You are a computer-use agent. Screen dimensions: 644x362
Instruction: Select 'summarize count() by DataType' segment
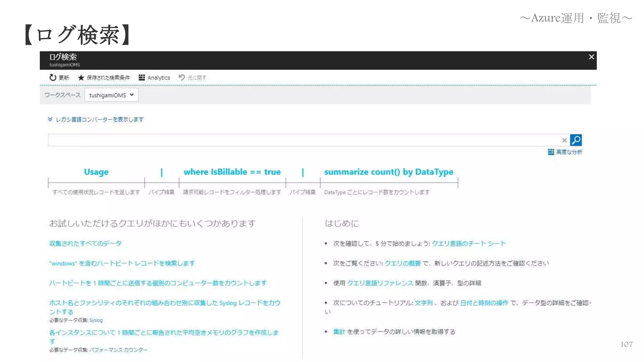click(389, 172)
